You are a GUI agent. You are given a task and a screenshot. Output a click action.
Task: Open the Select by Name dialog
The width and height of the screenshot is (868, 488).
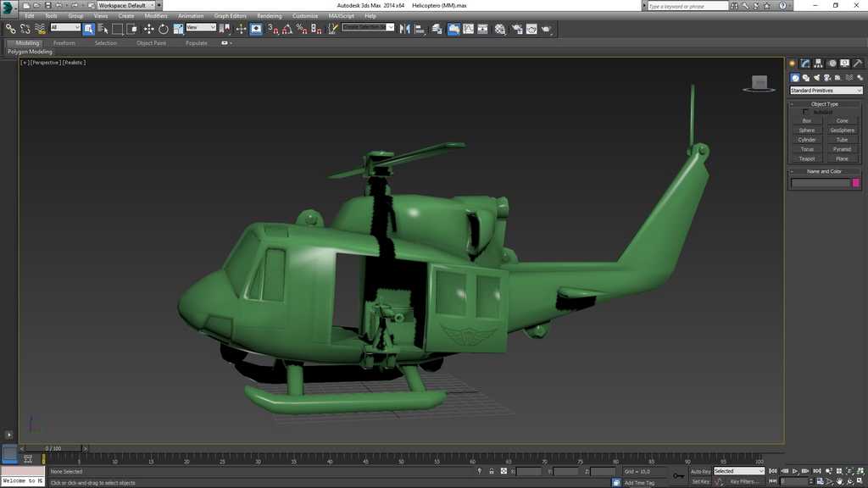[x=103, y=29]
